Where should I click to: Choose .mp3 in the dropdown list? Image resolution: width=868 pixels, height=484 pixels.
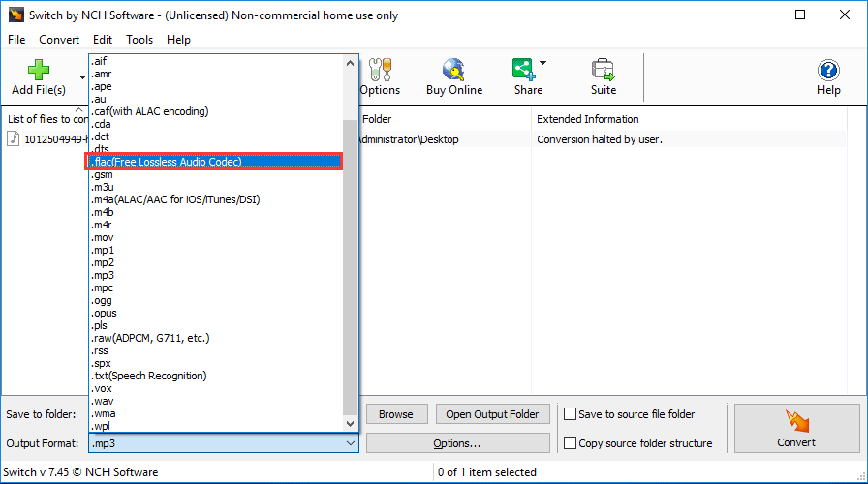point(216,275)
